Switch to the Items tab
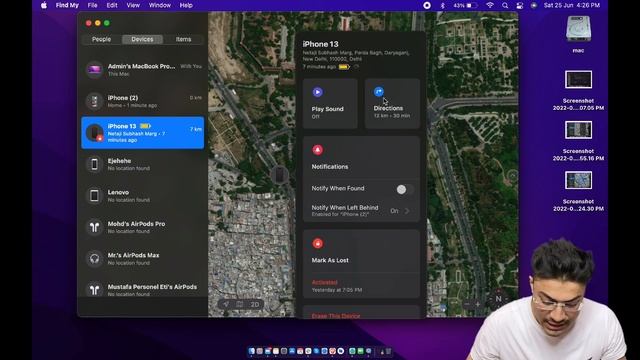Screen dimensions: 640x360 [x=183, y=39]
